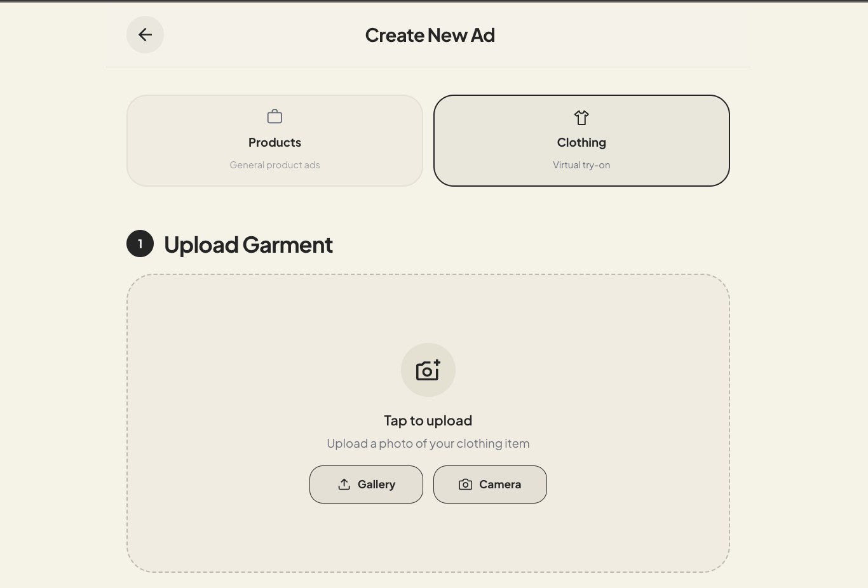This screenshot has height=588, width=868.
Task: Open Camera to take a photo
Action: tap(490, 484)
